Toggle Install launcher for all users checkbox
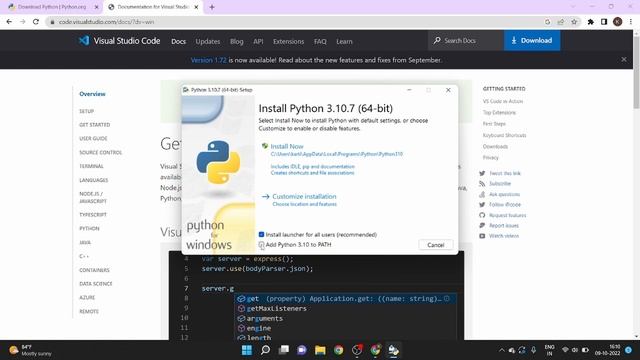This screenshot has width=640, height=360. [261, 234]
